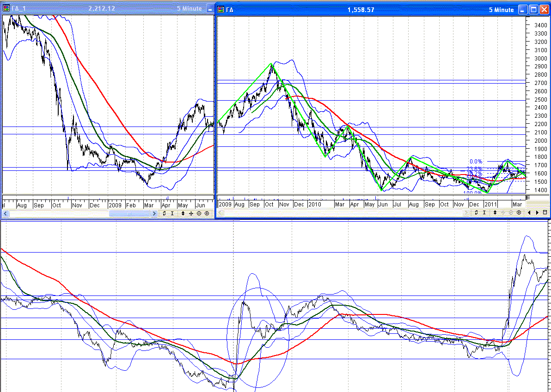The width and height of the screenshot is (551, 392).
Task: Click the refresh icon in the left chart toolbar
Action: click(x=164, y=213)
